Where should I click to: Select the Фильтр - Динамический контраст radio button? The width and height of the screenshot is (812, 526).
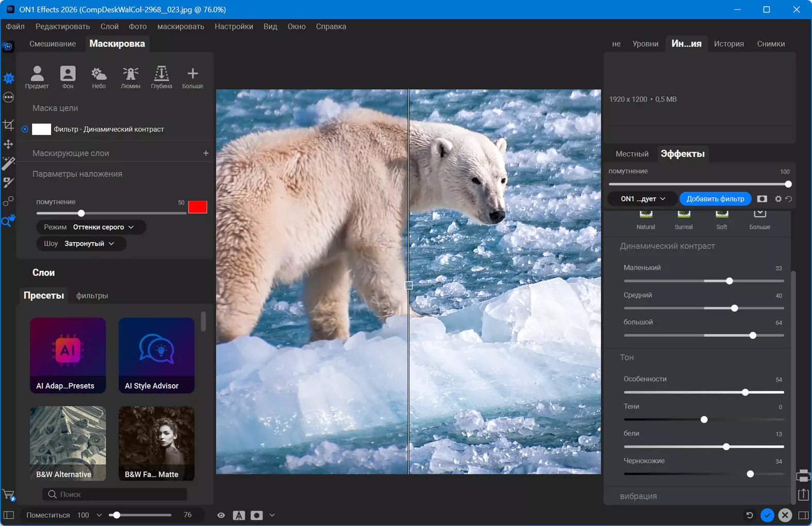point(25,129)
